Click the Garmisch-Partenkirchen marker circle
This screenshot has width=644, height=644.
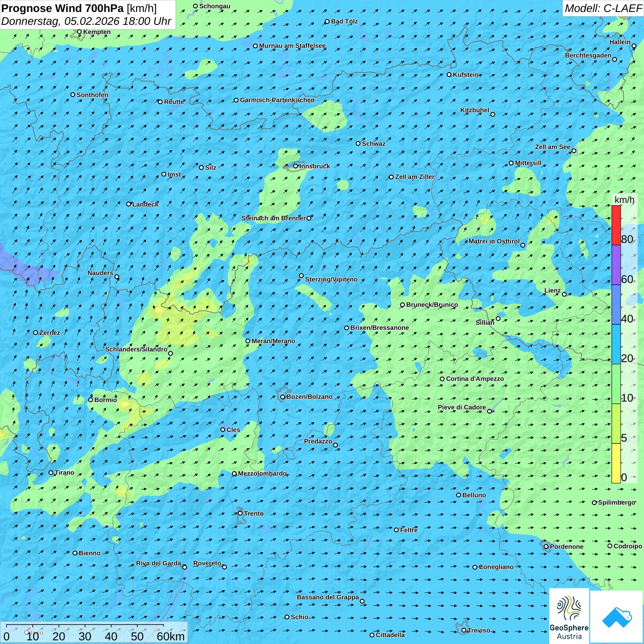click(236, 100)
